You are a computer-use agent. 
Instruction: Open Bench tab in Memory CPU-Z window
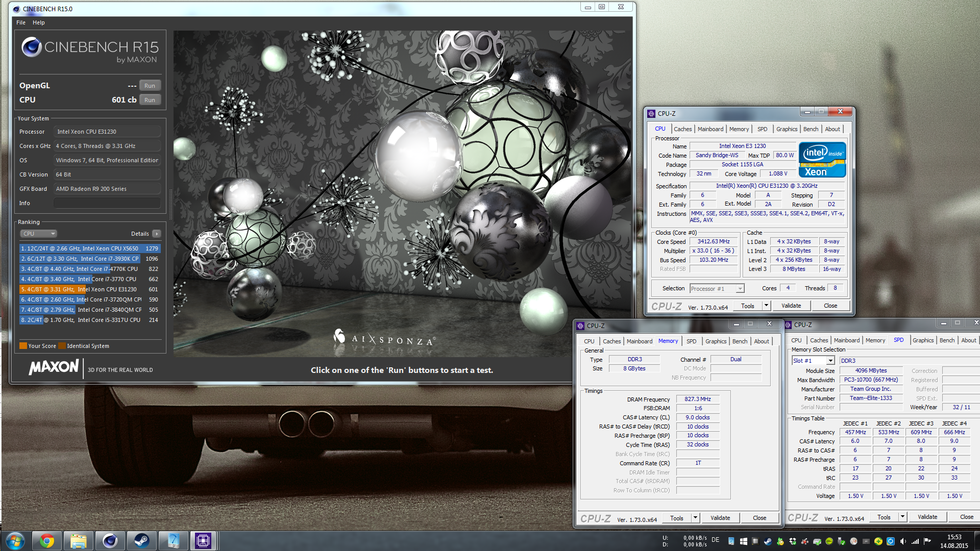740,341
